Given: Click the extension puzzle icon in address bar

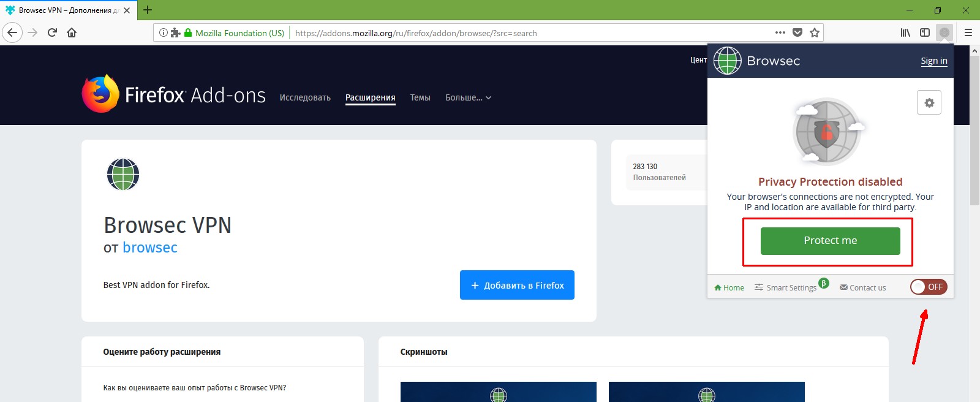Looking at the screenshot, I should tap(175, 32).
